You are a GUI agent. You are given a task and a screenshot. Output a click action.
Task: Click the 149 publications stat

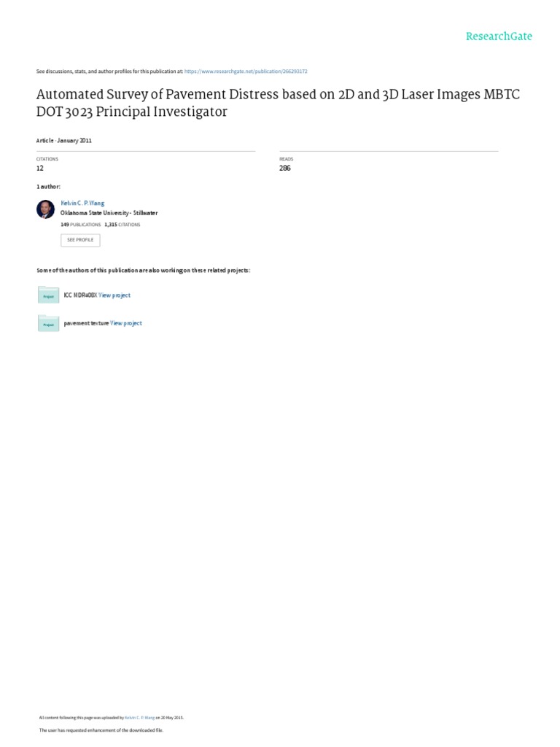pyautogui.click(x=80, y=225)
